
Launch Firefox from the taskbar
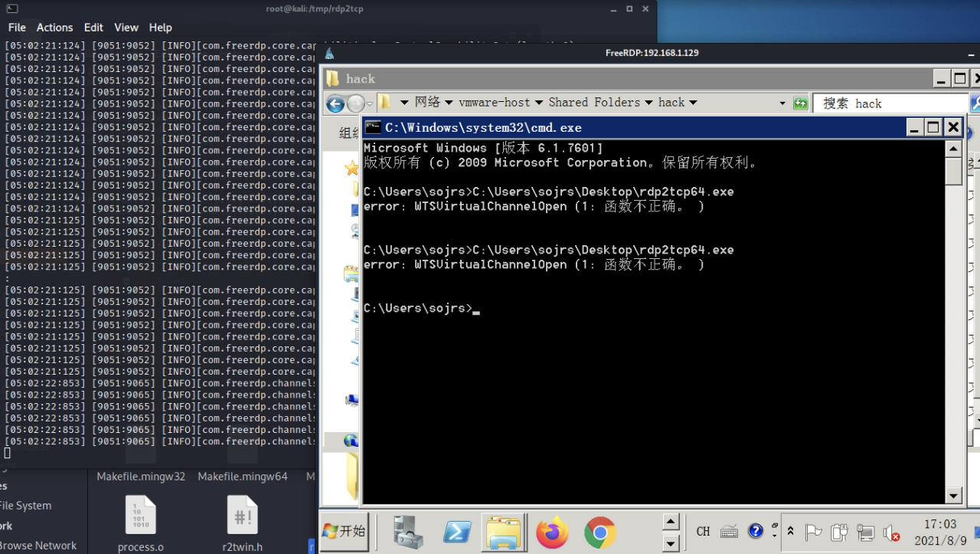click(552, 532)
